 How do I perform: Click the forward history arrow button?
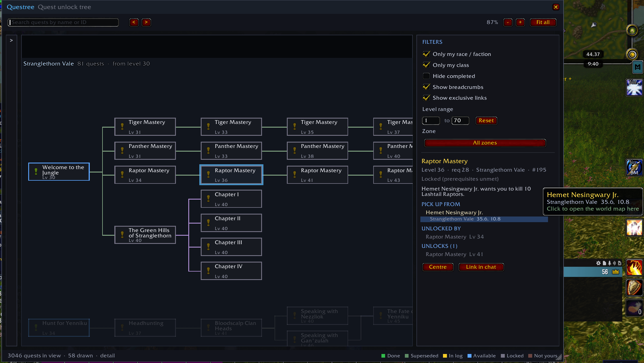[146, 22]
